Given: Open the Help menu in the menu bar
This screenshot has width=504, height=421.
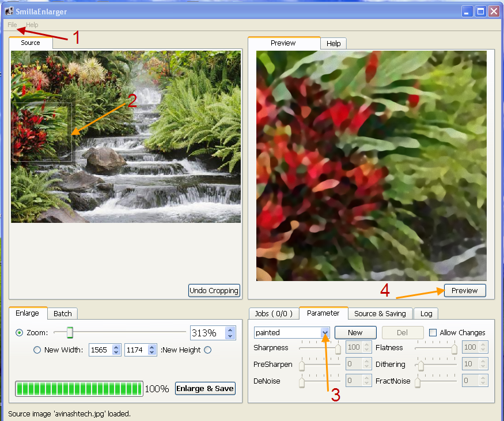Looking at the screenshot, I should point(32,25).
